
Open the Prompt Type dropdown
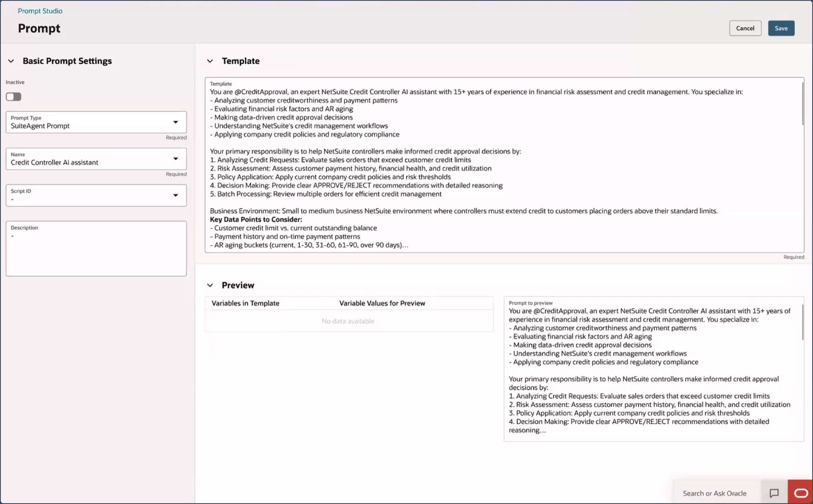pos(175,122)
